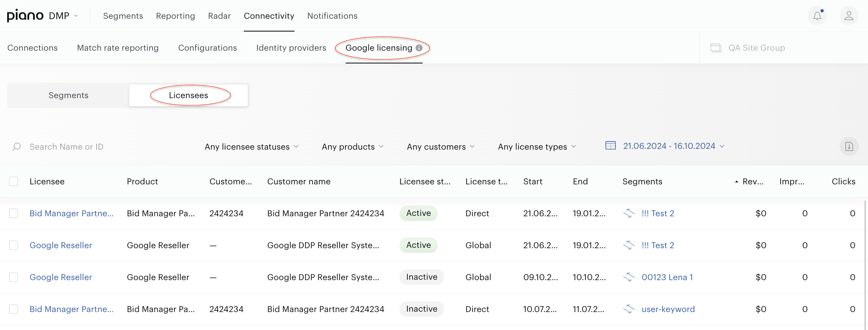Open the 00123 Lena 1 segment link
Viewport: 868px width, 330px height.
point(667,277)
